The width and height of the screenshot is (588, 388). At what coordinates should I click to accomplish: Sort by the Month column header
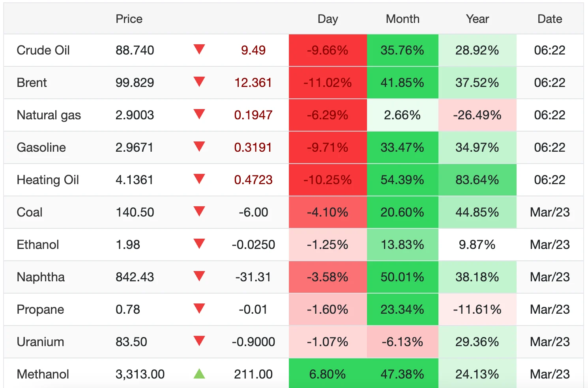(403, 19)
